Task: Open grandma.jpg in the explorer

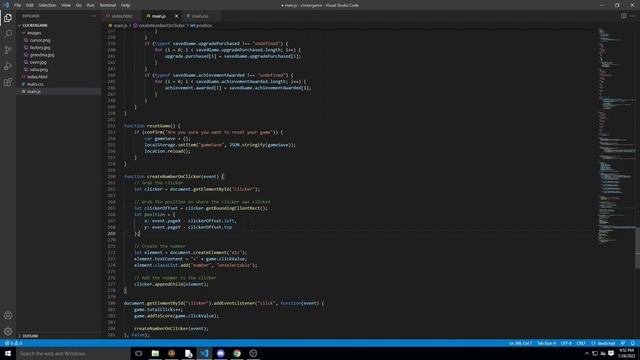Action: coord(42,55)
